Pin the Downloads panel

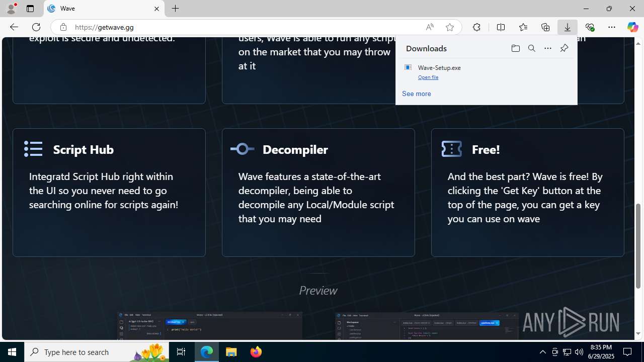click(564, 48)
